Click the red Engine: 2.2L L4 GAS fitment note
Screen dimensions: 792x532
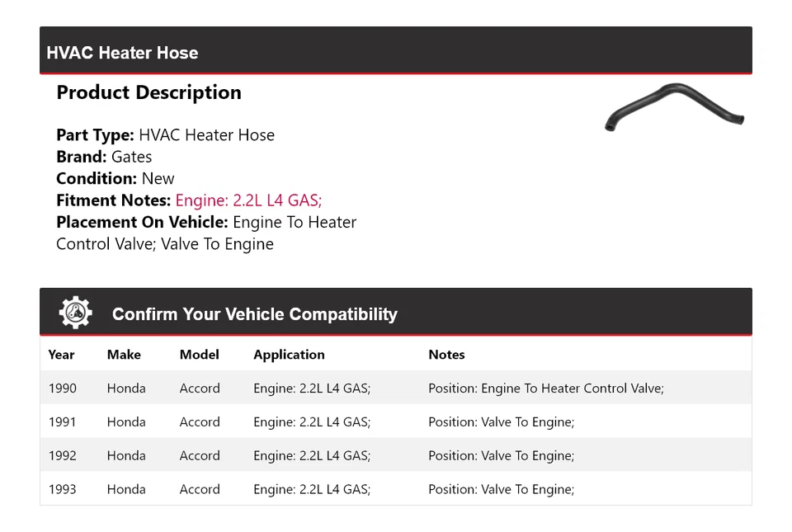tap(248, 200)
